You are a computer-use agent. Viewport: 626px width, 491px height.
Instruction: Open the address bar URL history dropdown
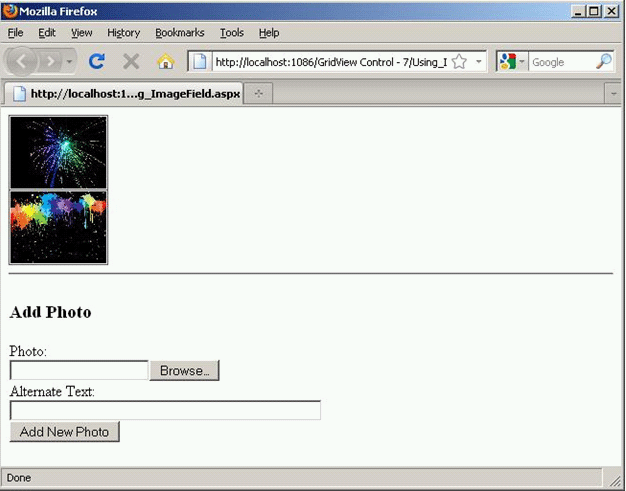click(x=478, y=62)
